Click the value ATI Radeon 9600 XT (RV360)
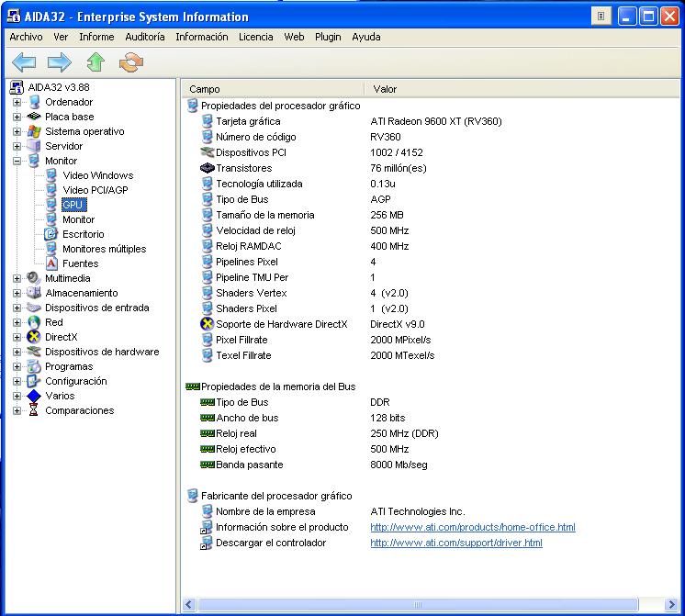The image size is (685, 616). tap(436, 121)
